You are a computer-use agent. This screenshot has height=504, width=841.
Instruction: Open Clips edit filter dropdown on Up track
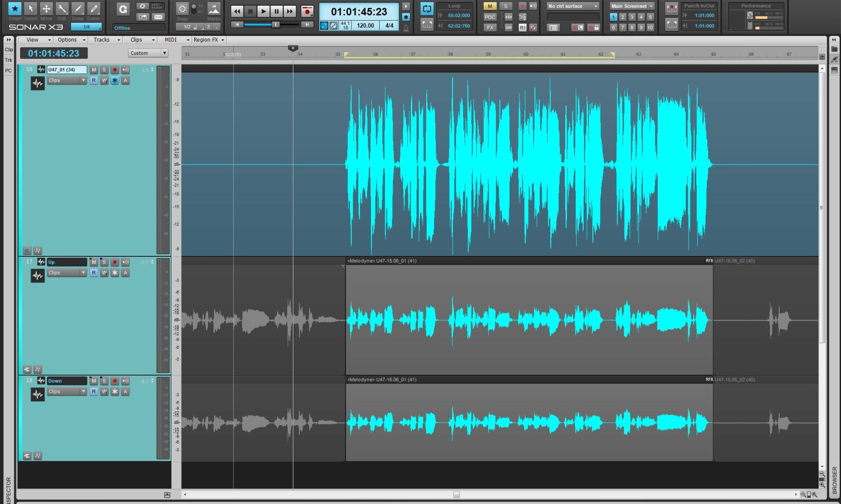pos(67,273)
